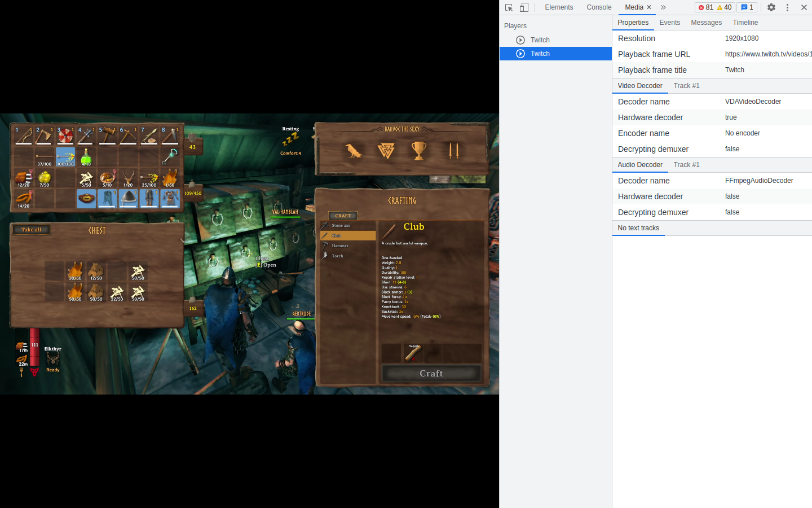Click the large Craft button

pyautogui.click(x=431, y=373)
